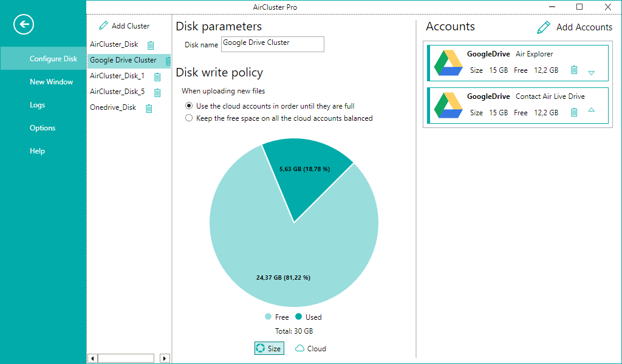Remove Contact Air Live Drive account via trash
622x364 pixels.
coord(574,112)
